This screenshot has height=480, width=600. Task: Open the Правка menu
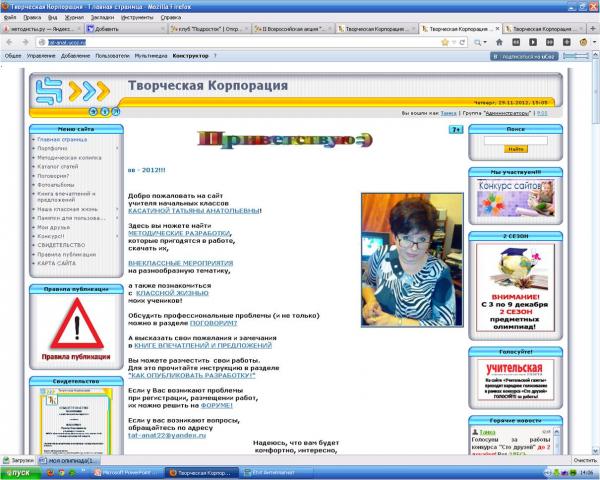coord(32,18)
